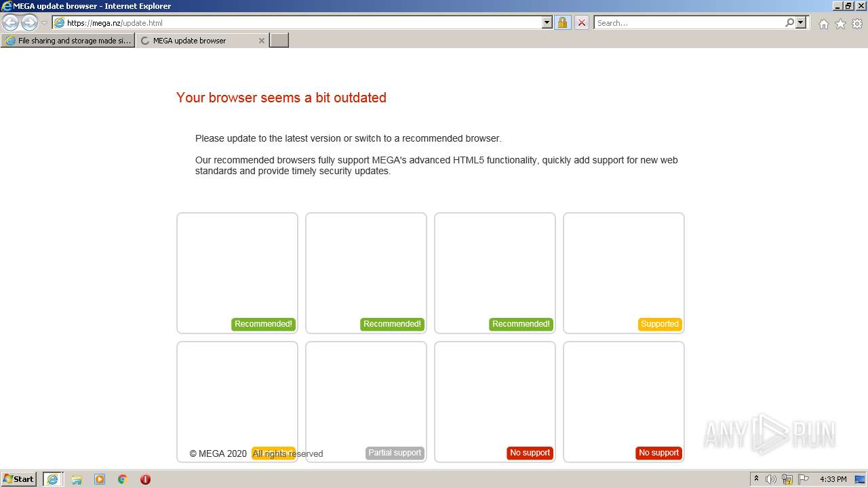Open the Tools gear icon

[x=857, y=24]
